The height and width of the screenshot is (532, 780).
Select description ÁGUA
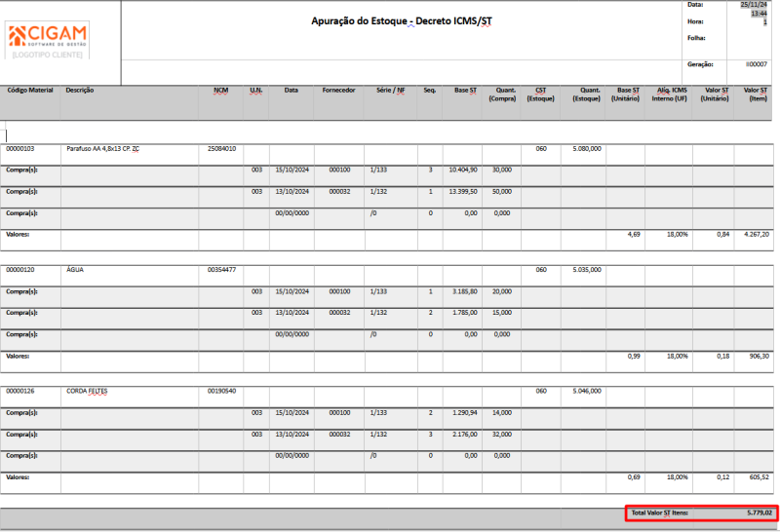click(x=75, y=270)
